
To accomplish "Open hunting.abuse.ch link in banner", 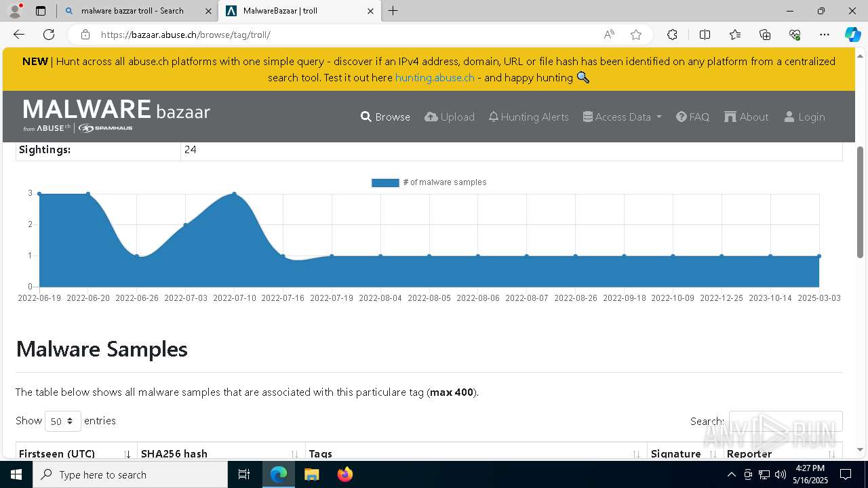I will tap(435, 77).
